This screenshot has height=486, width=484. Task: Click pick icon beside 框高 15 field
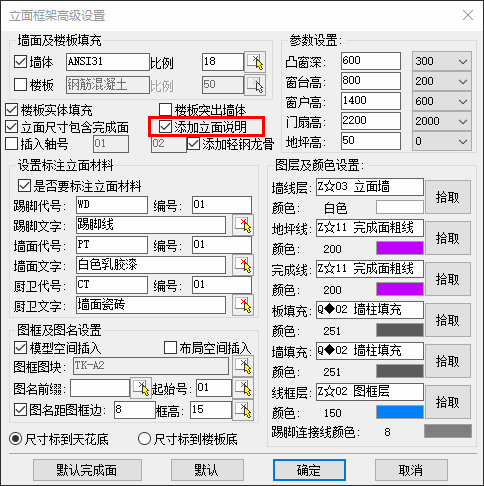243,410
